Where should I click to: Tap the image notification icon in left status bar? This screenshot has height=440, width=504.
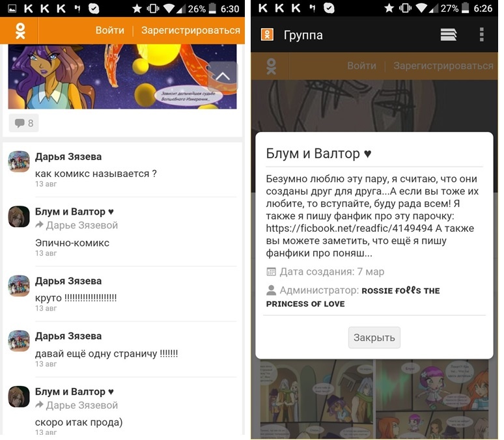[12, 8]
